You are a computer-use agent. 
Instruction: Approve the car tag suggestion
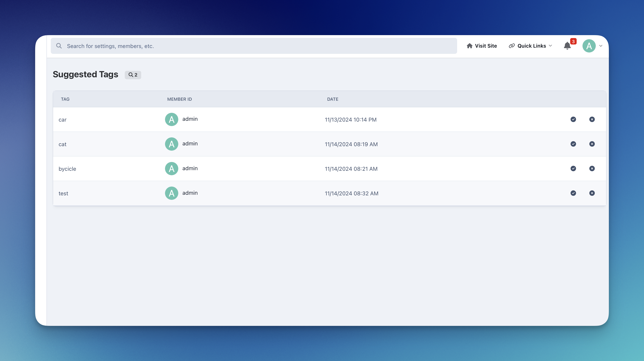(573, 119)
